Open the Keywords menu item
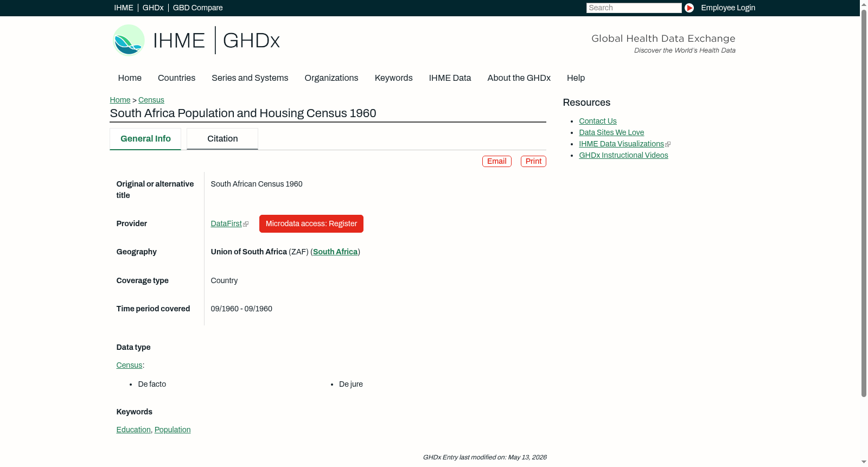The image size is (868, 467). click(x=394, y=78)
